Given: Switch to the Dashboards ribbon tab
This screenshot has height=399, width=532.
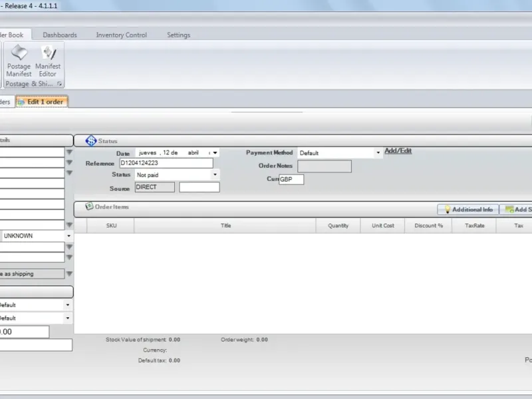Looking at the screenshot, I should [60, 35].
